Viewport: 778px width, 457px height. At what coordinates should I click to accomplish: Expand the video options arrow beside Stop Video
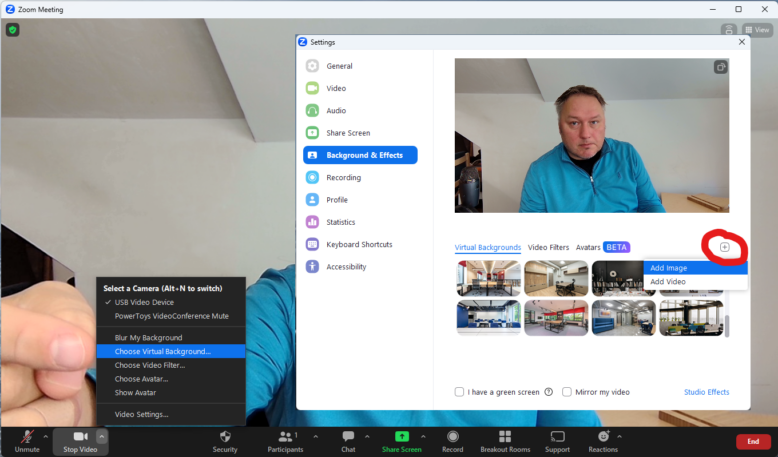click(101, 436)
